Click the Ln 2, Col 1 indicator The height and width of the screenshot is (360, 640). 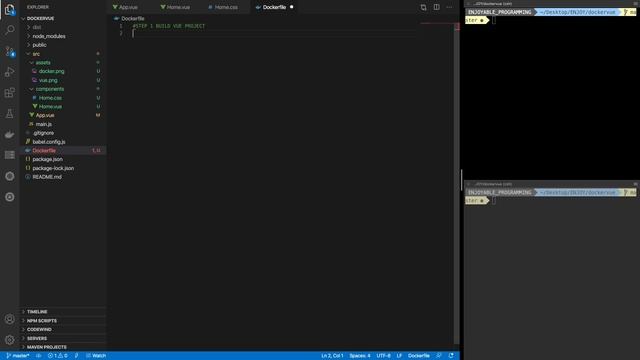(332, 356)
